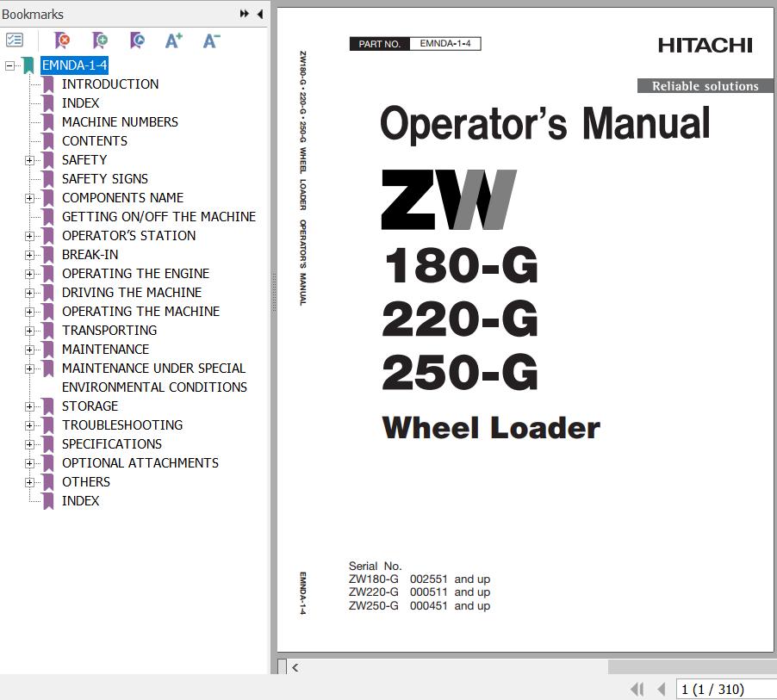Open the bookmark options checklist icon
The height and width of the screenshot is (700, 777).
pyautogui.click(x=15, y=40)
